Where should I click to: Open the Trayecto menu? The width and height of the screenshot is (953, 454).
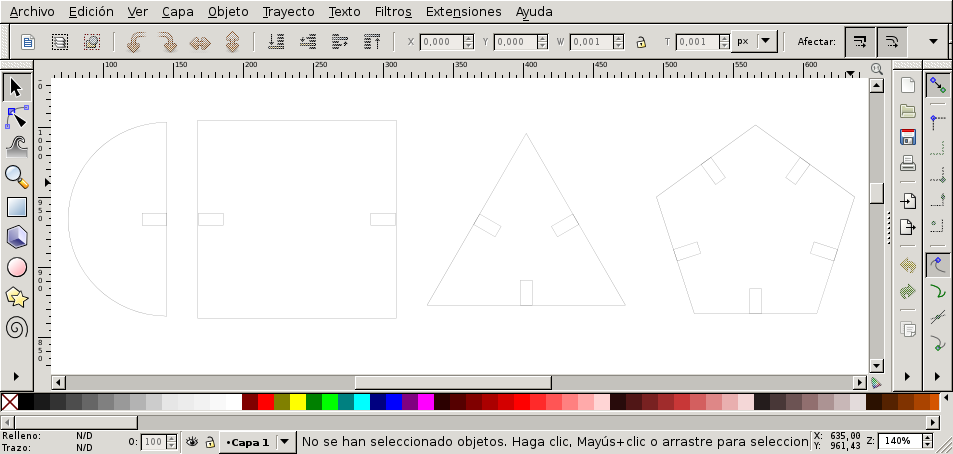tap(289, 12)
